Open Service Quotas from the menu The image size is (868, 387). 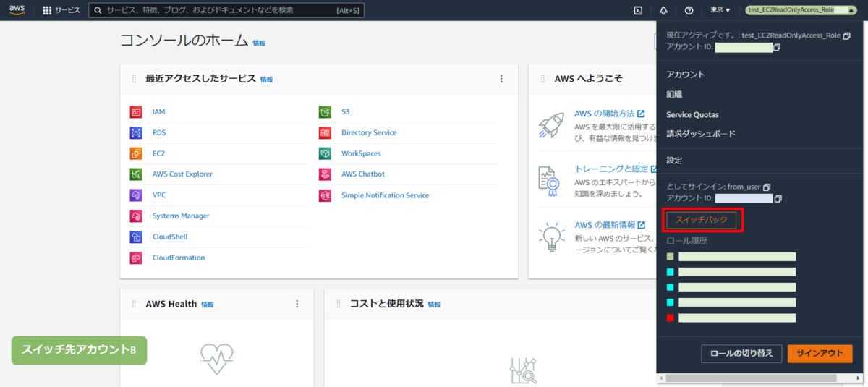point(692,114)
